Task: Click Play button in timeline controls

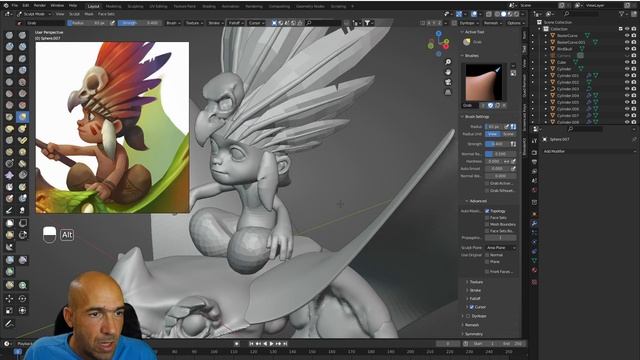Action: [271, 344]
